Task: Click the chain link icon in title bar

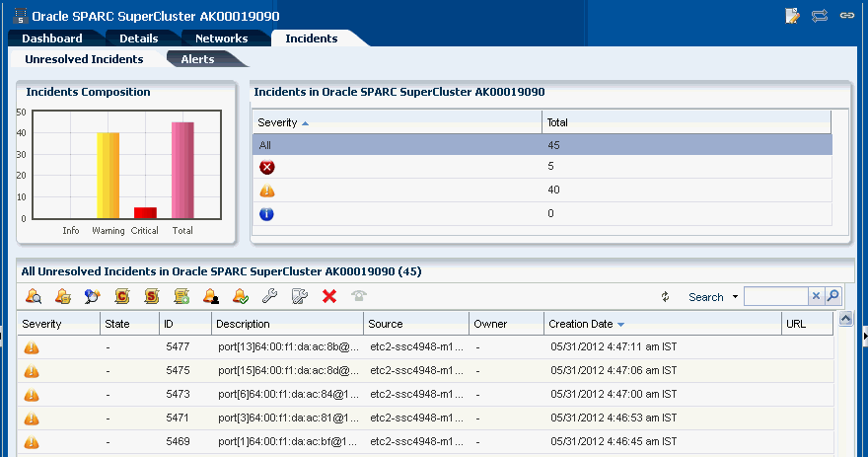Action: pos(847,16)
